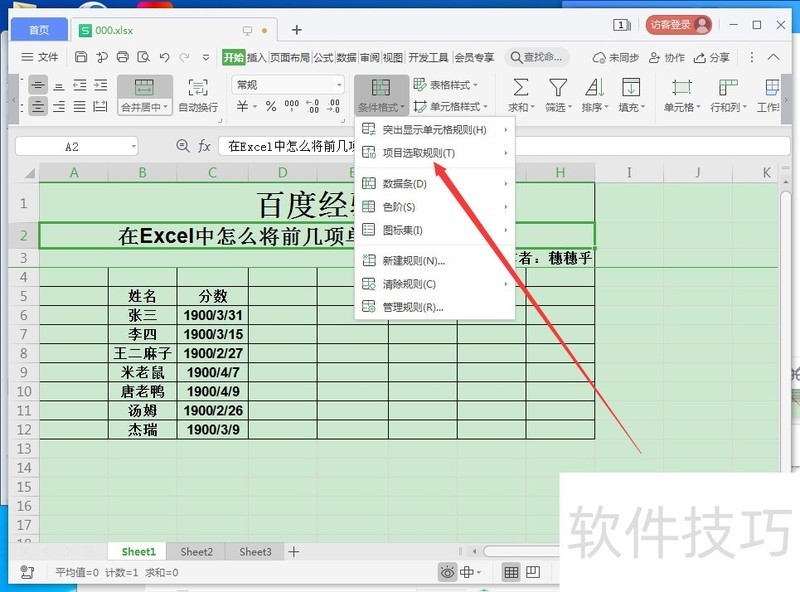Viewport: 800px width, 592px height.
Task: Click the Redo arrow
Action: (185, 57)
